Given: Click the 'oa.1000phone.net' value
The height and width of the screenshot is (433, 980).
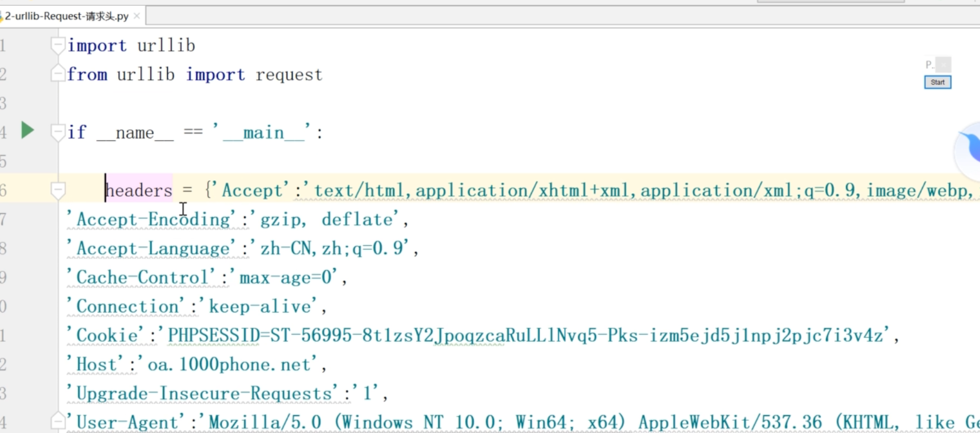Looking at the screenshot, I should pyautogui.click(x=229, y=364).
